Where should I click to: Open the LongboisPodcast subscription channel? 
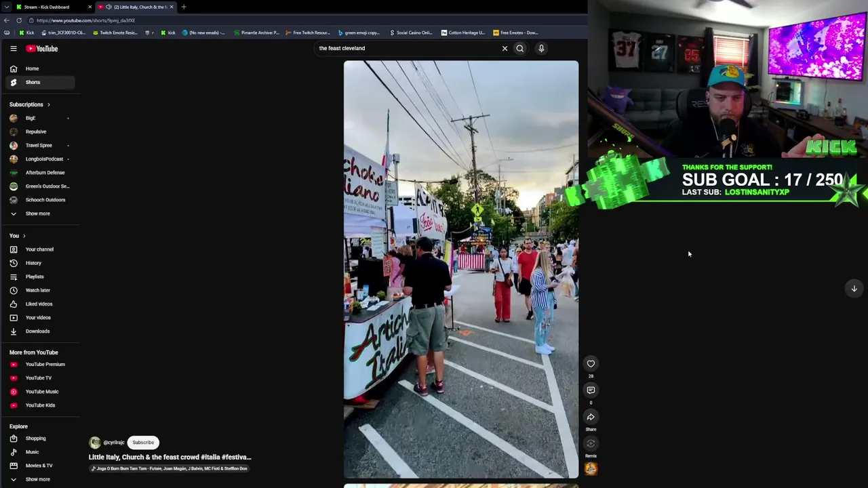coord(40,159)
